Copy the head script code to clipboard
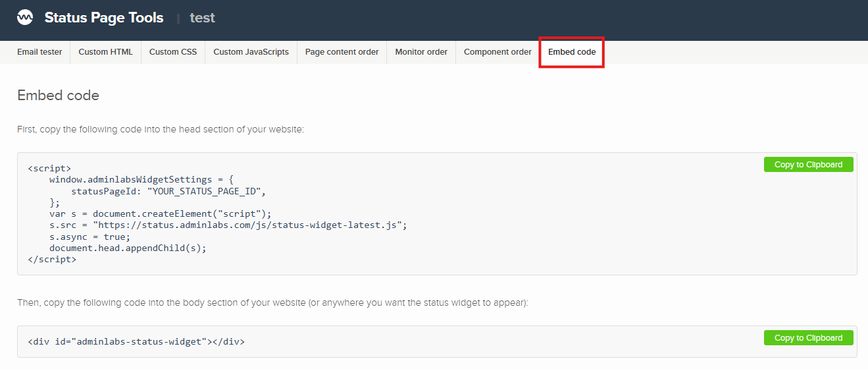The image size is (868, 369). click(x=808, y=165)
